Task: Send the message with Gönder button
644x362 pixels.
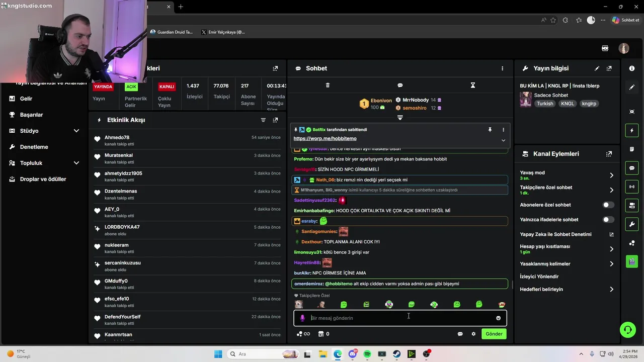Action: 494,334
